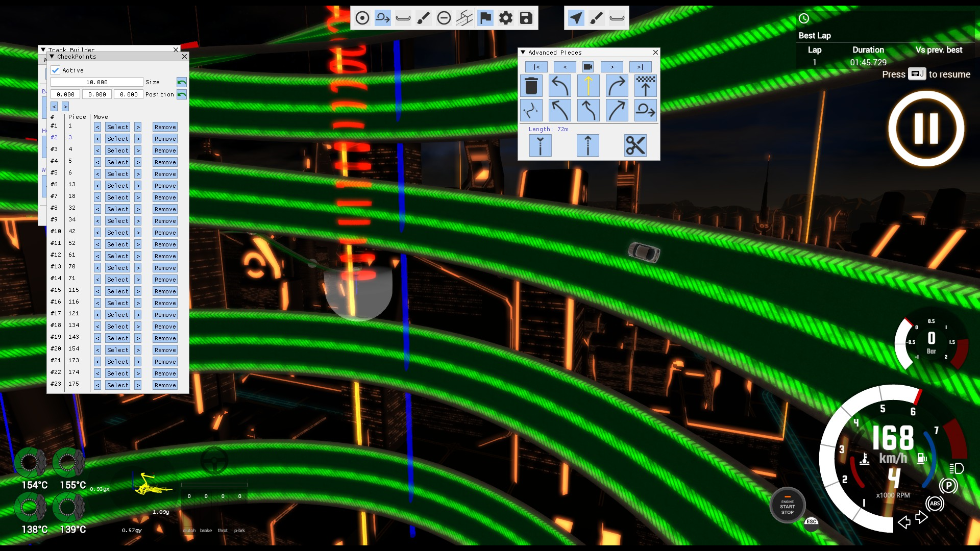Toggle the ABS indicator button
Image resolution: width=980 pixels, height=551 pixels.
pyautogui.click(x=935, y=504)
